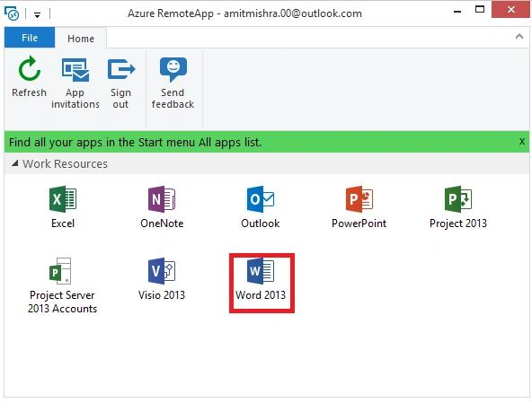The height and width of the screenshot is (403, 532).
Task: Click Send feedback smiley button
Action: click(x=173, y=83)
